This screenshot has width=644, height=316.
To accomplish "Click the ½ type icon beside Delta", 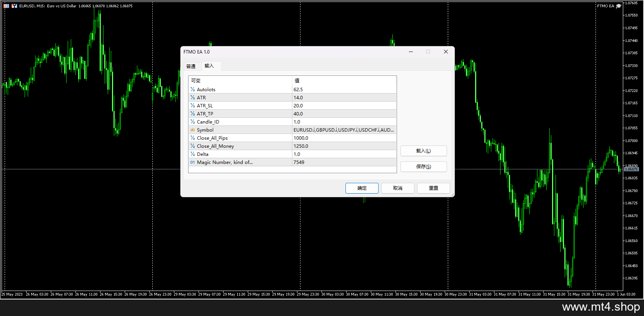I will coord(192,154).
